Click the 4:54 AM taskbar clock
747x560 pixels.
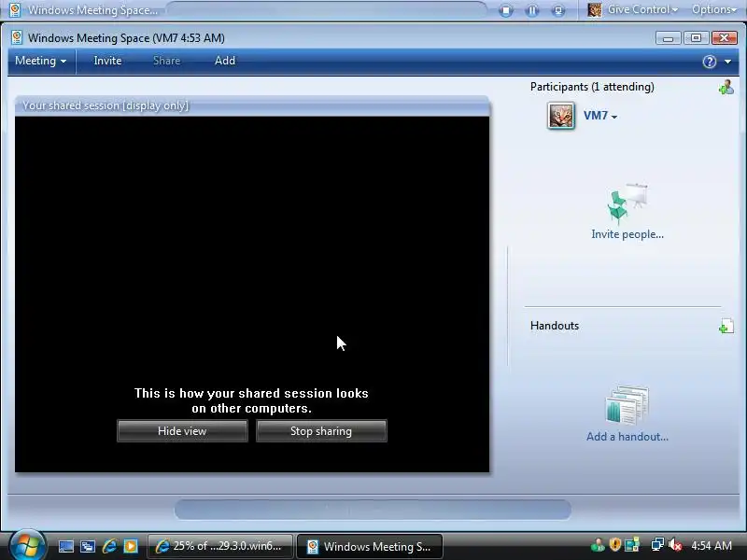coord(712,546)
